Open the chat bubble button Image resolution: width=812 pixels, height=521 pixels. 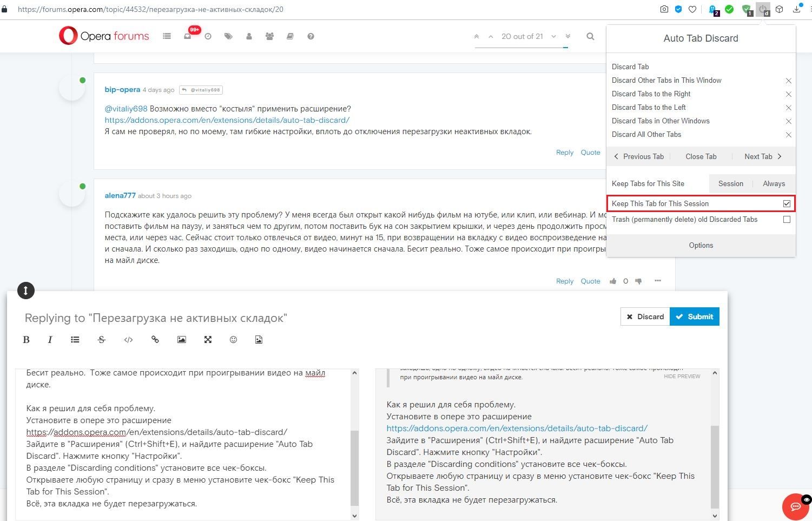pos(796,506)
